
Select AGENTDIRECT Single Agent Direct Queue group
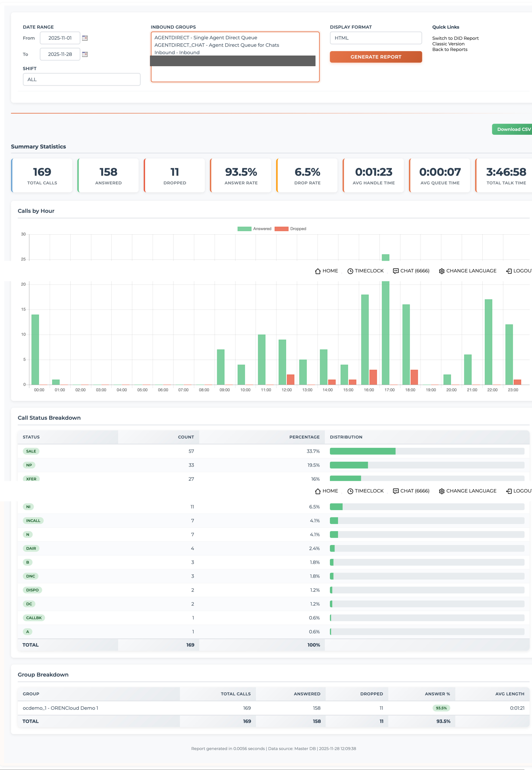coord(206,38)
